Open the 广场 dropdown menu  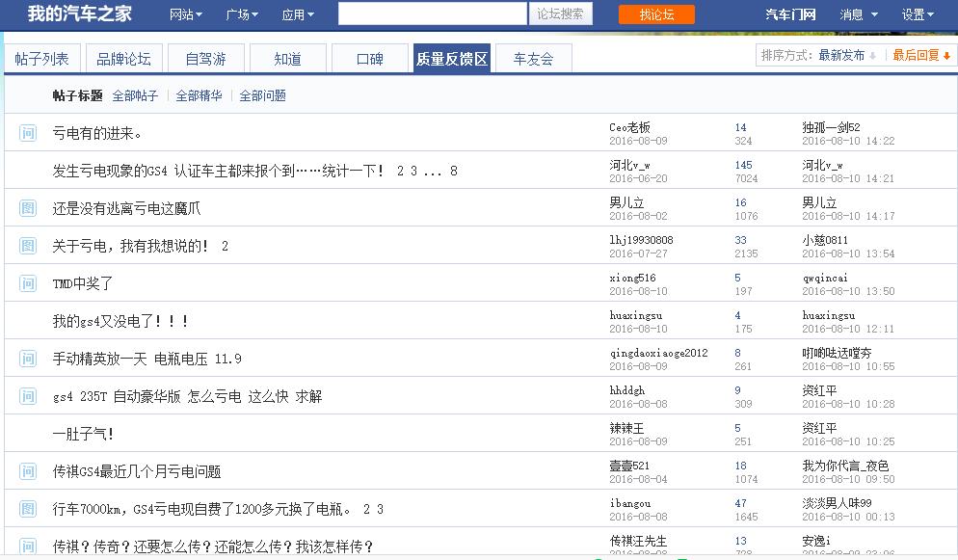[242, 14]
